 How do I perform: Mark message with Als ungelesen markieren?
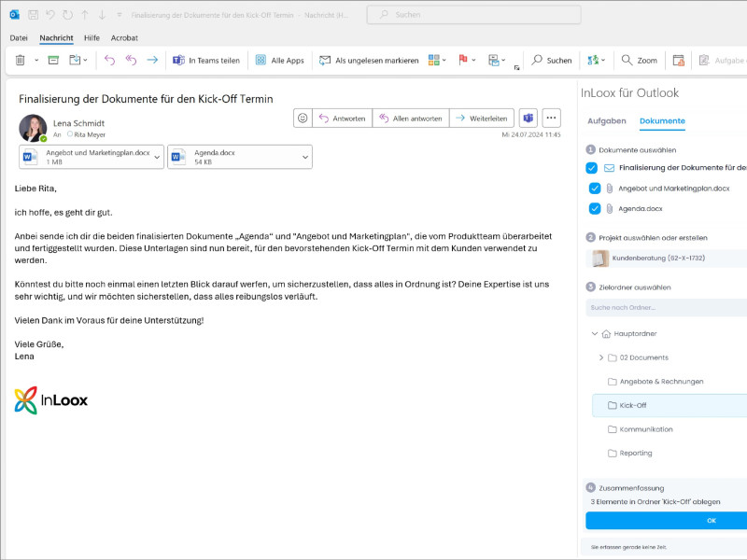point(369,61)
